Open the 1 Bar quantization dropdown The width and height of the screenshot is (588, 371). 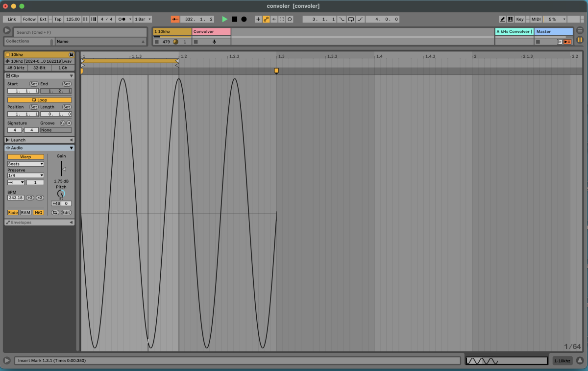click(x=142, y=19)
